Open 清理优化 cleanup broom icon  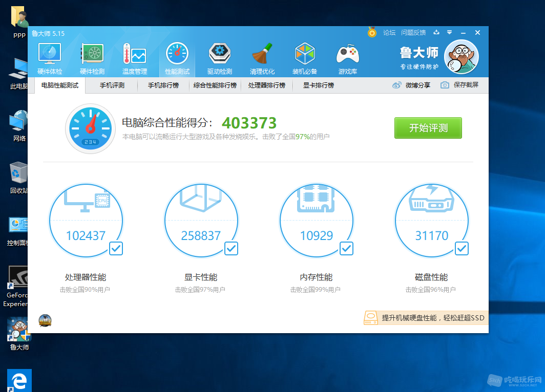click(262, 59)
